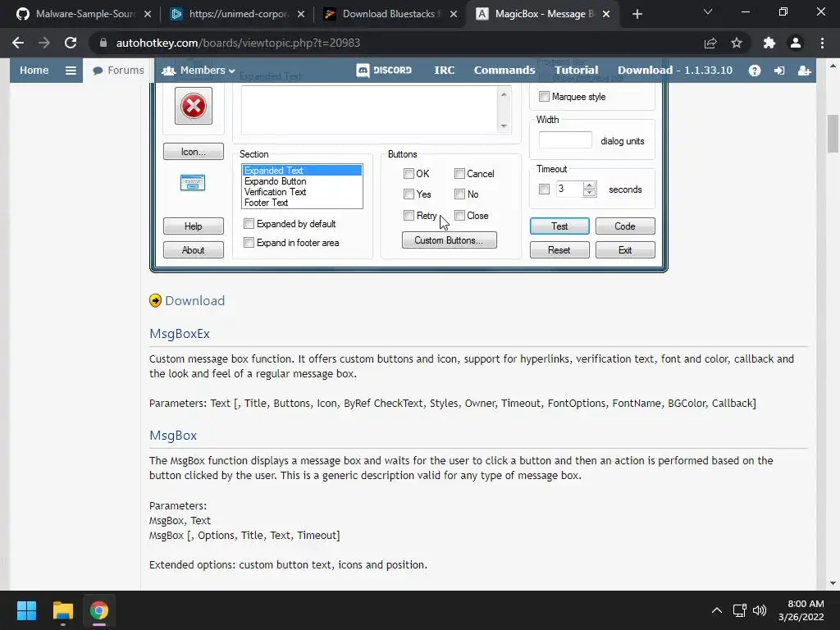
Task: Select Expanded Text in Section list
Action: click(x=302, y=171)
